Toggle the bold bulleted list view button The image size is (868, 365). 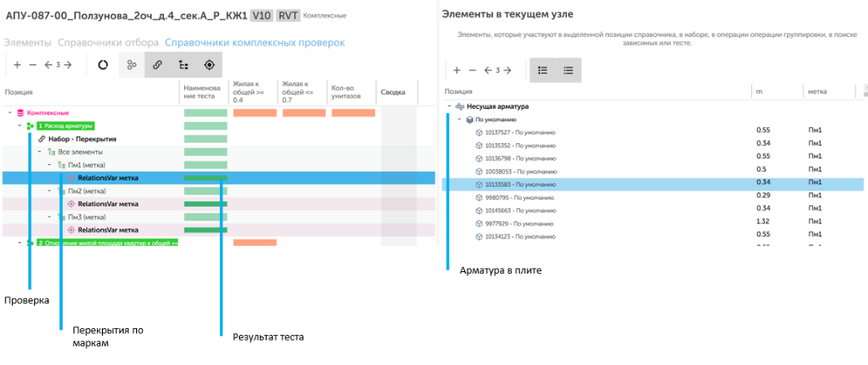(x=543, y=70)
